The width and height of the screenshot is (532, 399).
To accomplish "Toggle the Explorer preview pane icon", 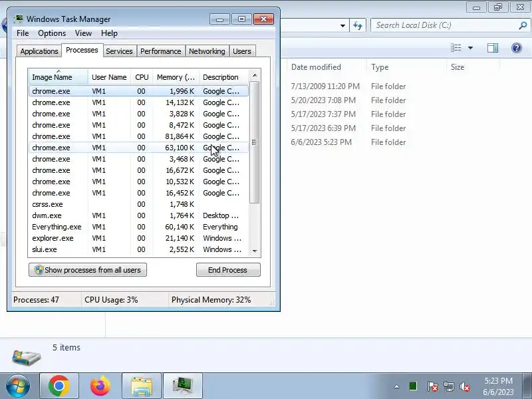I will tap(493, 48).
